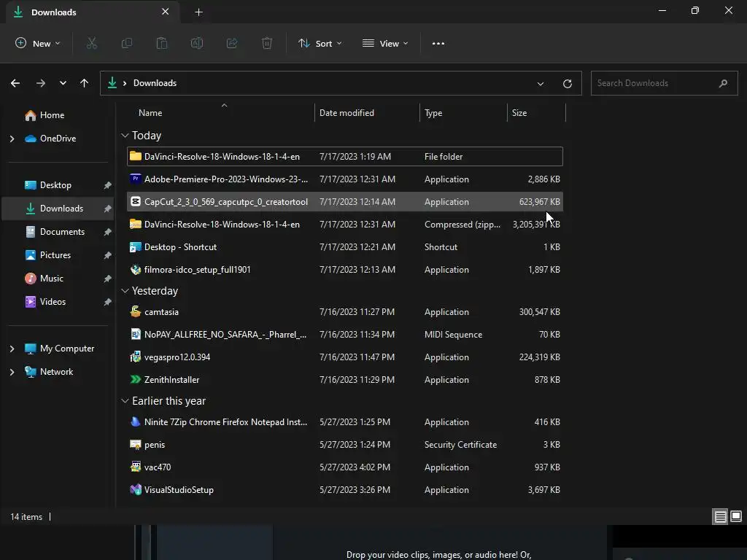This screenshot has height=560, width=747.
Task: Show recent locations dropdown arrow
Action: (x=63, y=83)
